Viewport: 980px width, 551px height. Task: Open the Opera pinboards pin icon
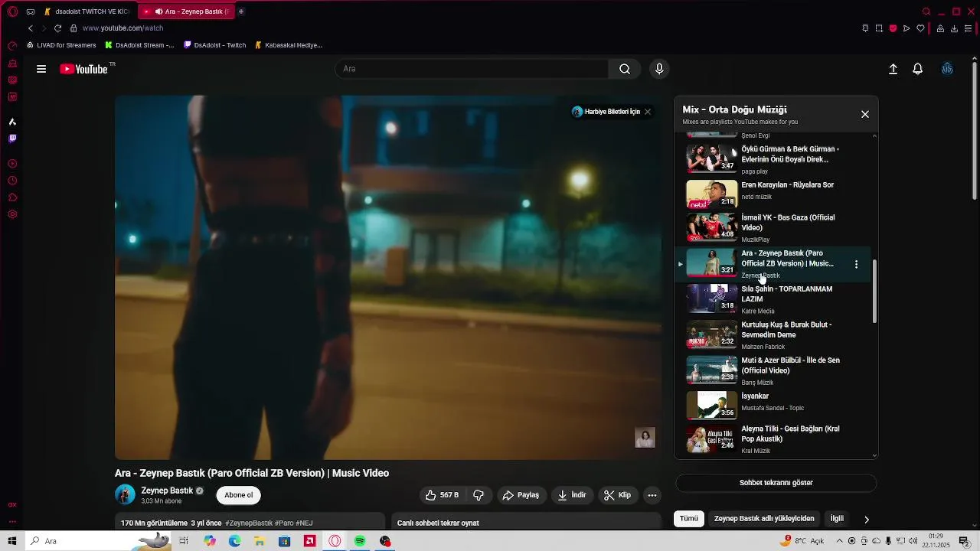(x=865, y=28)
